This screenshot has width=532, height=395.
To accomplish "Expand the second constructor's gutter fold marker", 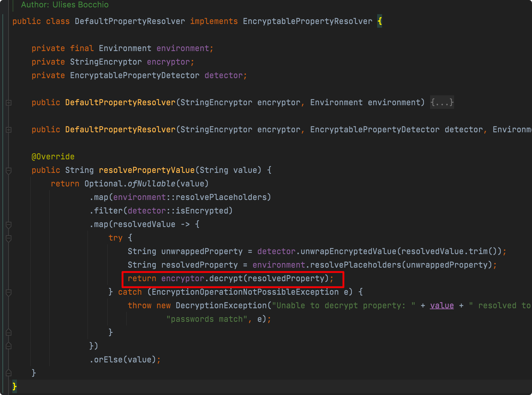I will (x=8, y=130).
